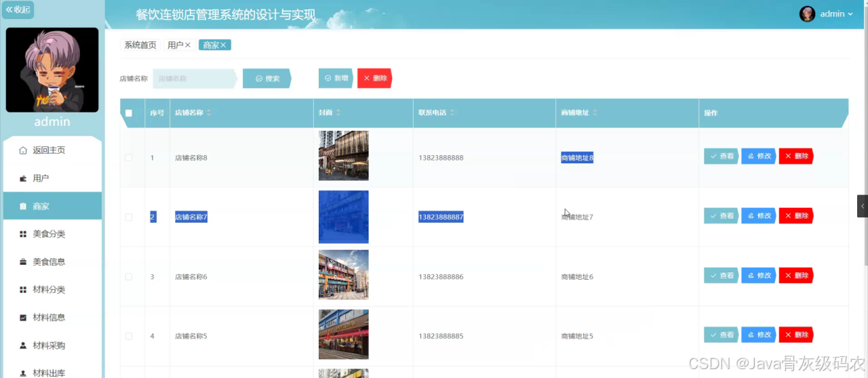Click icon beside 用户 menu
Image resolution: width=868 pixels, height=378 pixels.
click(x=23, y=178)
